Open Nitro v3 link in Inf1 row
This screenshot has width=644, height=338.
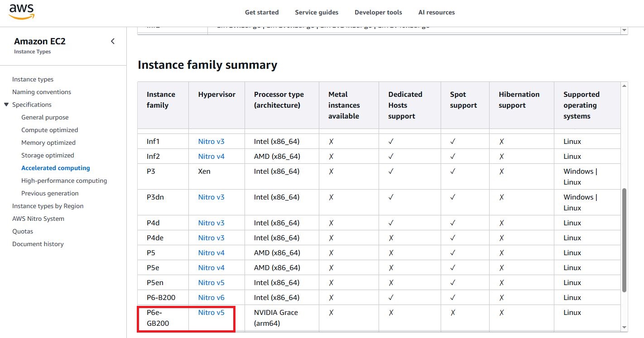pyautogui.click(x=211, y=142)
